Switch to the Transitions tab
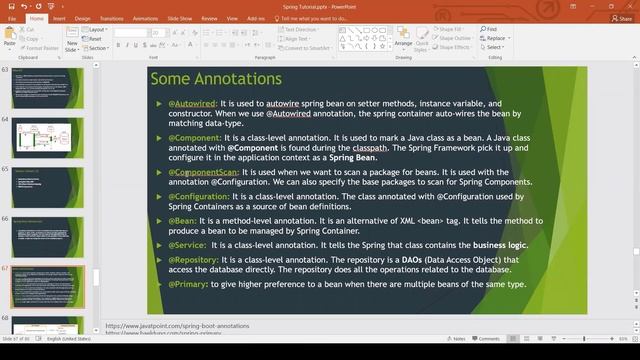The width and height of the screenshot is (640, 360). pyautogui.click(x=111, y=19)
